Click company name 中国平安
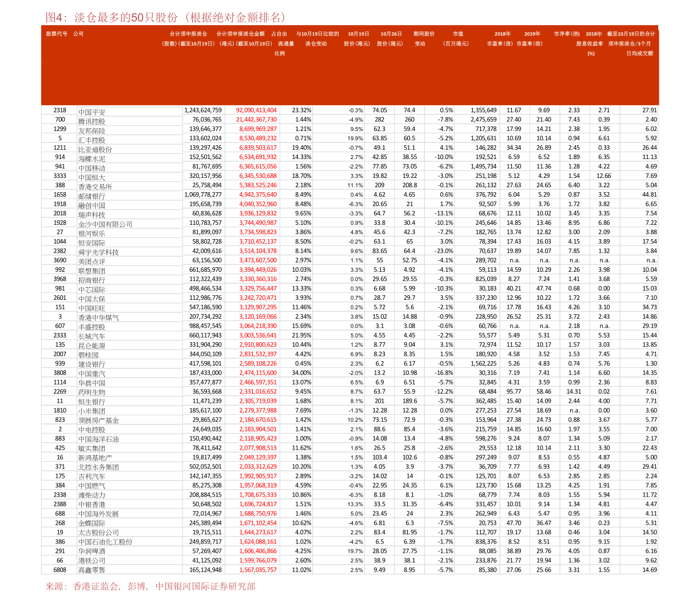 point(92,112)
